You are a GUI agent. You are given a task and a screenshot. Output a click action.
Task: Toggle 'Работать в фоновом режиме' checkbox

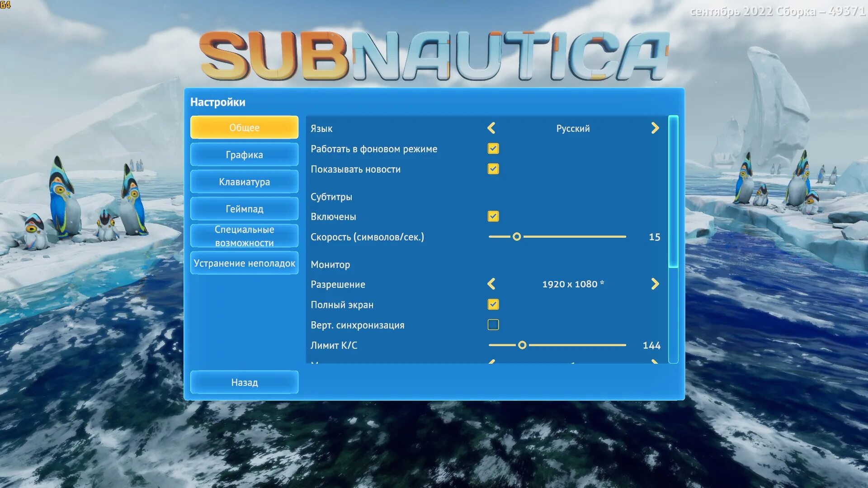[x=493, y=149]
